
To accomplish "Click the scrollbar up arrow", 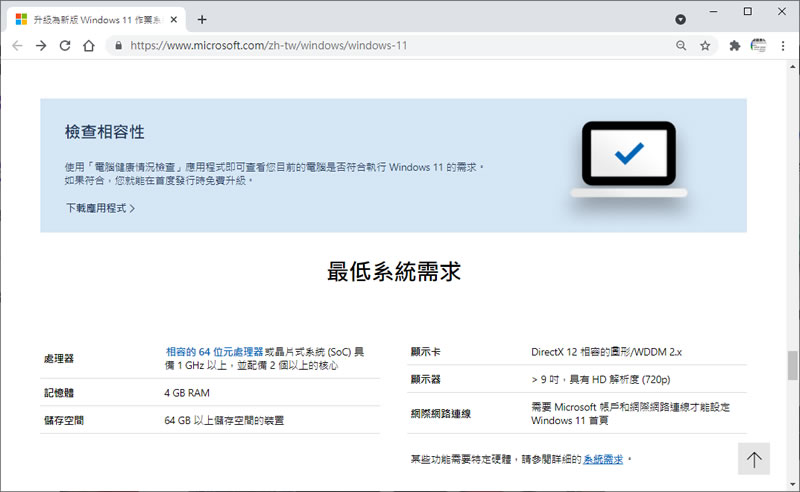I will pos(792,66).
